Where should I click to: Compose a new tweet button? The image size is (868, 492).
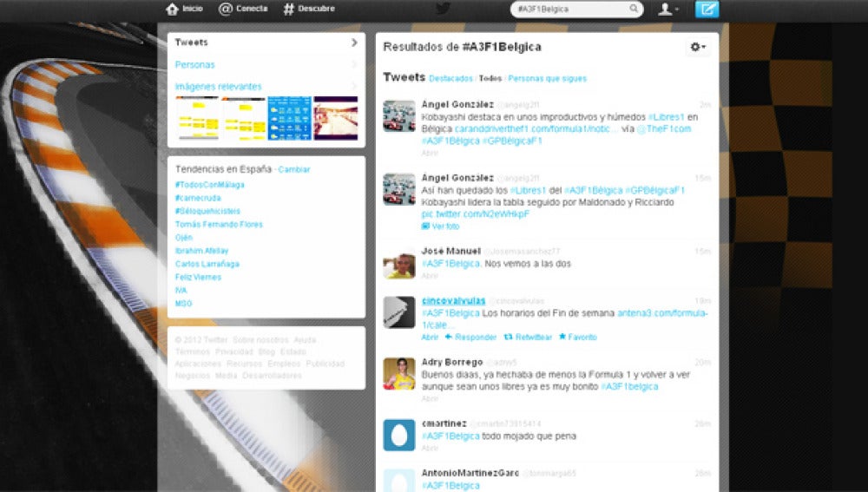tap(707, 9)
